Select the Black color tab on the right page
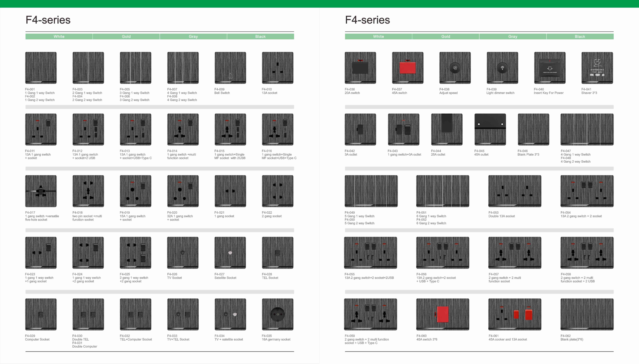 point(580,37)
